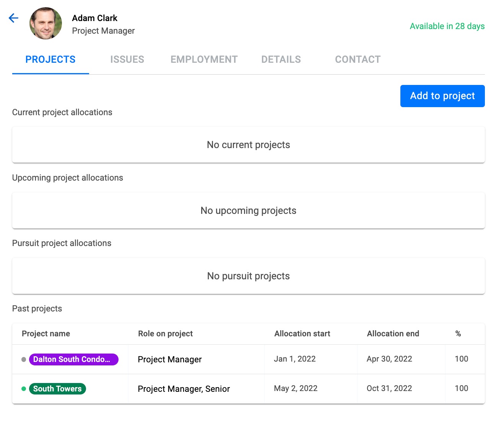The height and width of the screenshot is (427, 504).
Task: Go back using the blue arrow
Action: pos(13,18)
